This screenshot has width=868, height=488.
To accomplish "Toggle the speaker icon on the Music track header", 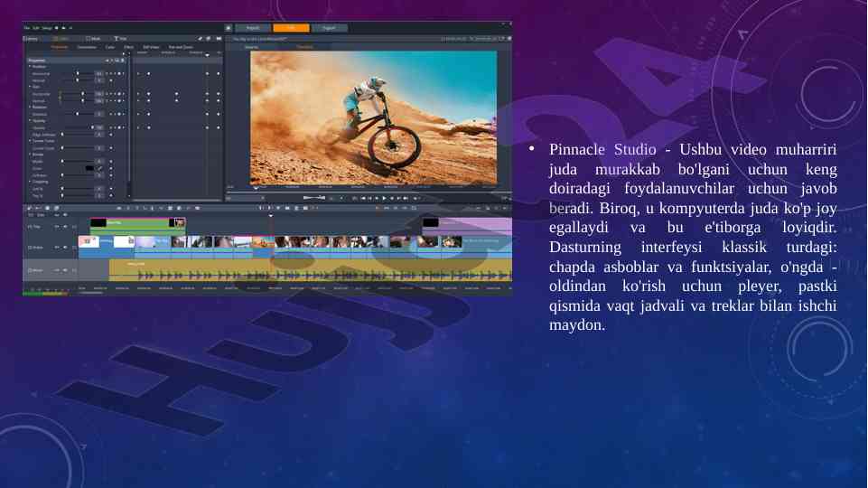I will tap(65, 270).
